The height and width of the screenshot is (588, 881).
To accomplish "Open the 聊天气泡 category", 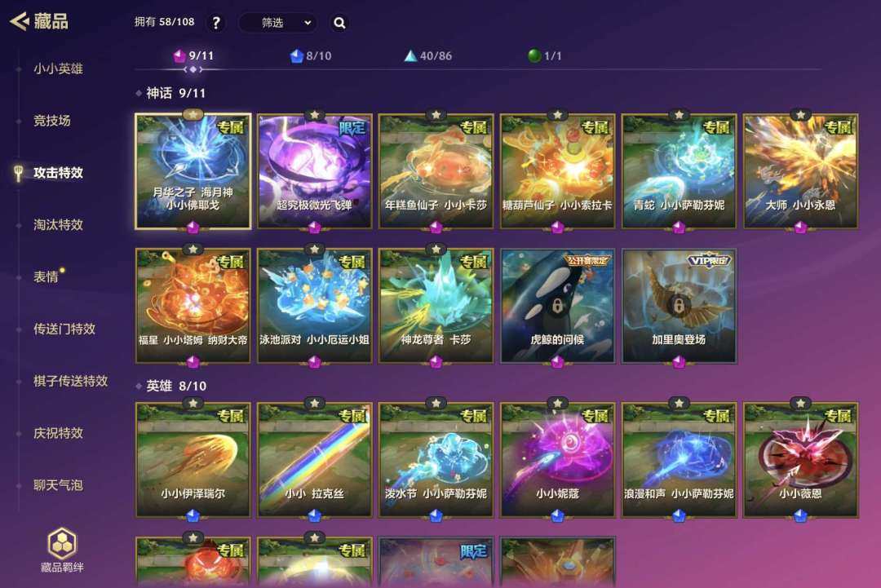I will [58, 485].
